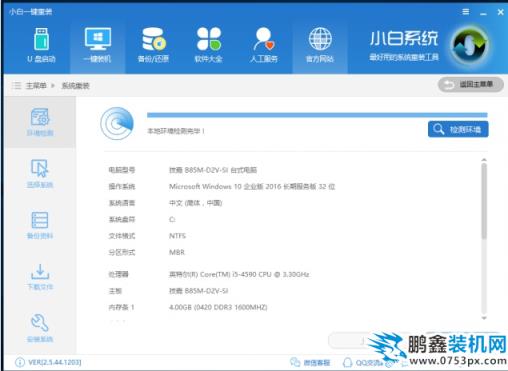Screen dimensions: 508x371
Task: Click the hamburger menu icon in title bar
Action: (x=466, y=12)
